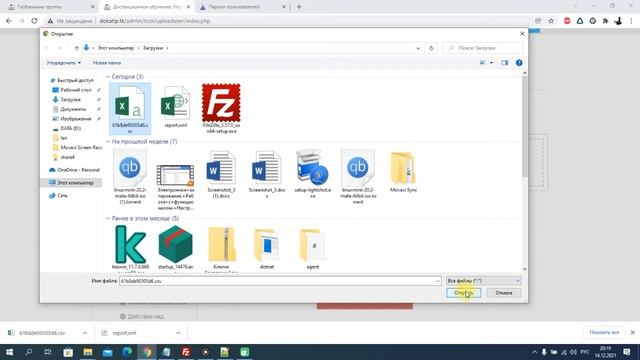Toggle the preview pane icon
This screenshot has height=360, width=640.
[x=504, y=63]
